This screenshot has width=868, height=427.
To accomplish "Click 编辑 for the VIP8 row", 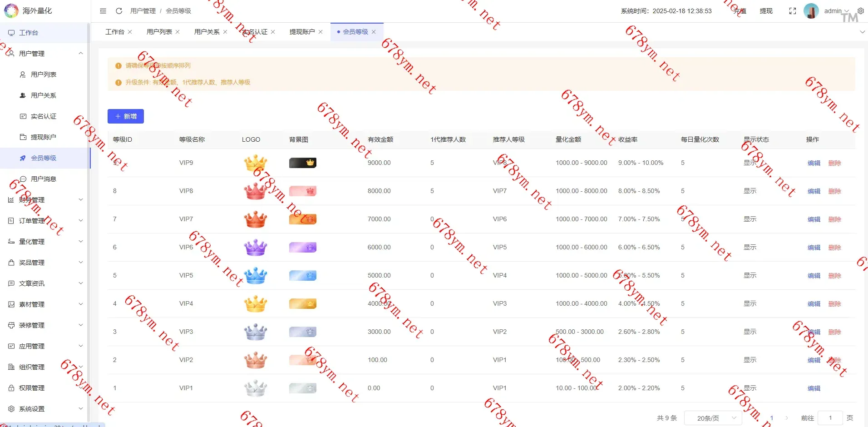I will tap(814, 191).
